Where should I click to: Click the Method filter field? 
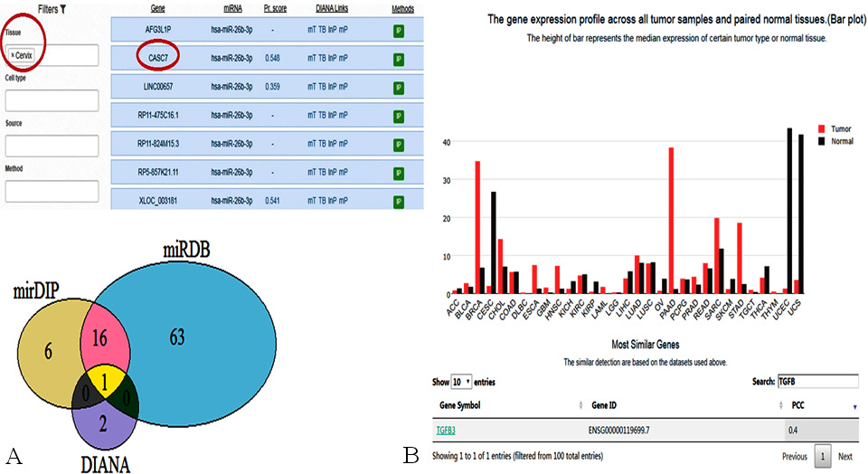(52, 192)
